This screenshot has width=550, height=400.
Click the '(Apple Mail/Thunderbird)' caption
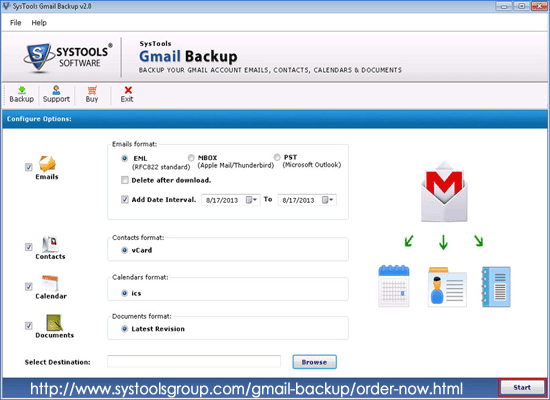click(236, 165)
